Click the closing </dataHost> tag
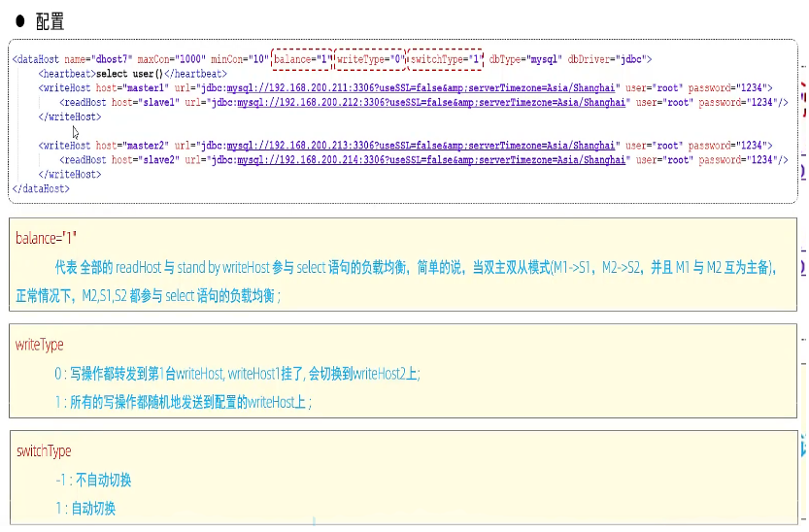The image size is (809, 532). point(41,189)
